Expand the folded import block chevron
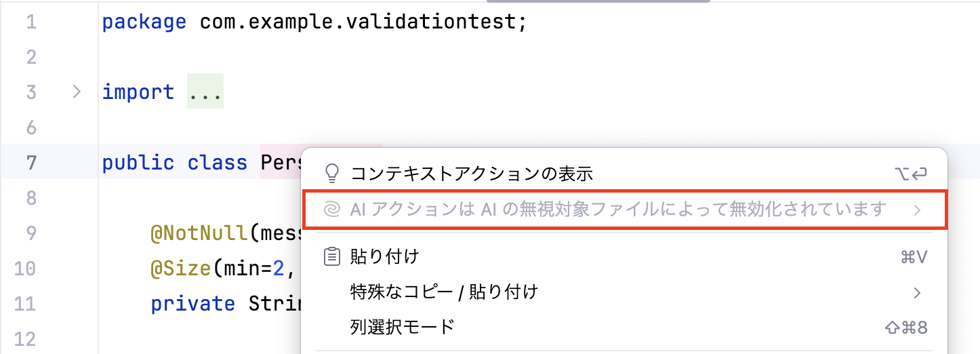The image size is (980, 354). point(77,92)
